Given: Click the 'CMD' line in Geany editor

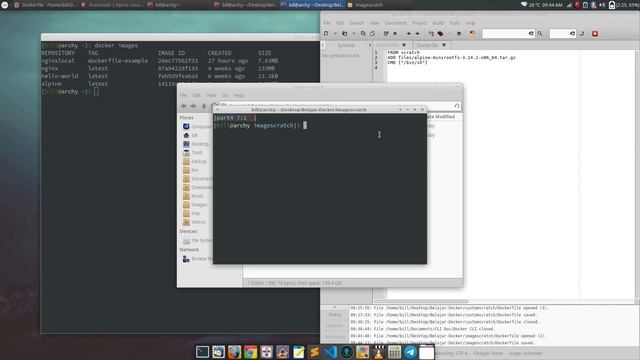Looking at the screenshot, I should pyautogui.click(x=407, y=62).
